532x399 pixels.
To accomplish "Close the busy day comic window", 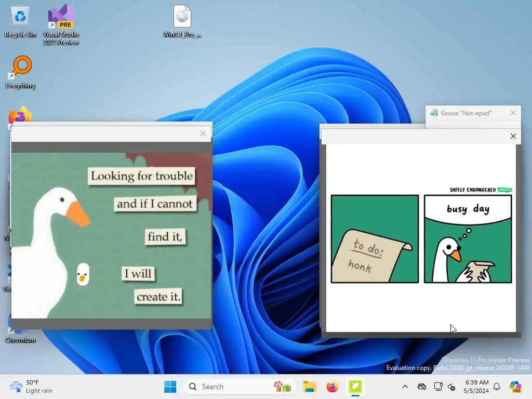I will pos(513,136).
